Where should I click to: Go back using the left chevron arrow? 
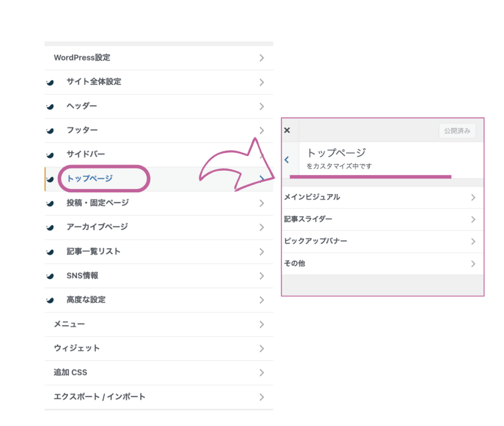tap(287, 160)
